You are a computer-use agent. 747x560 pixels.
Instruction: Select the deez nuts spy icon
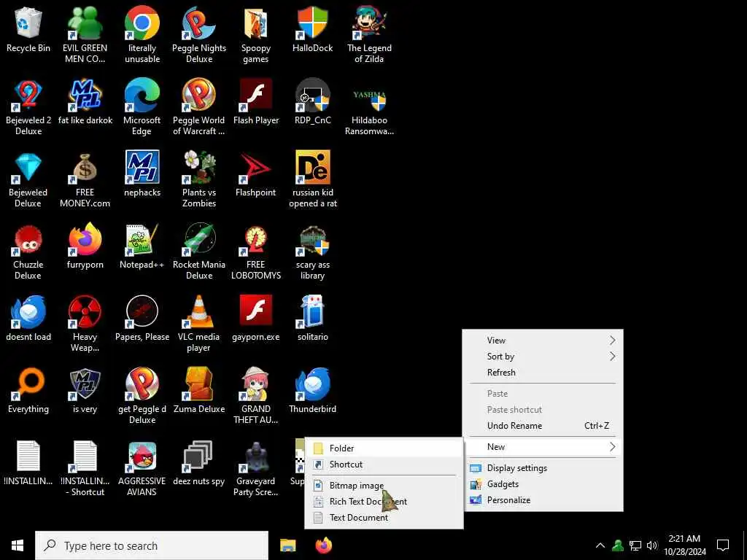coord(199,464)
